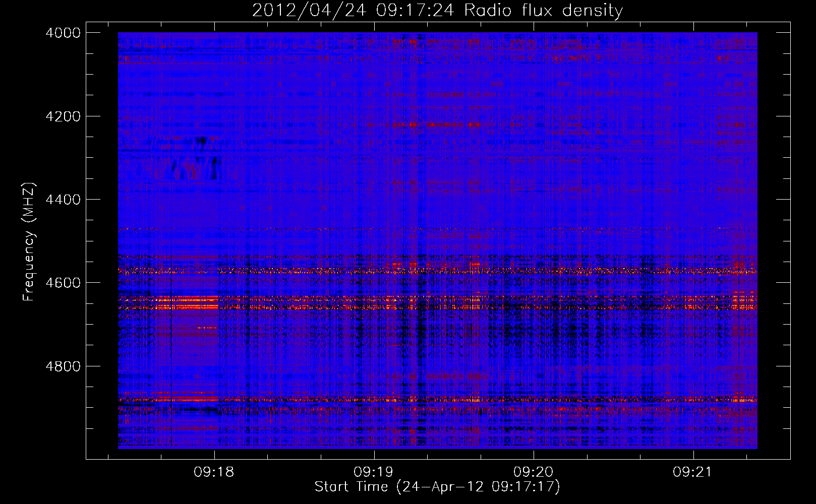Click the 09:18 time axis label
Image resolution: width=816 pixels, height=504 pixels.
point(214,472)
